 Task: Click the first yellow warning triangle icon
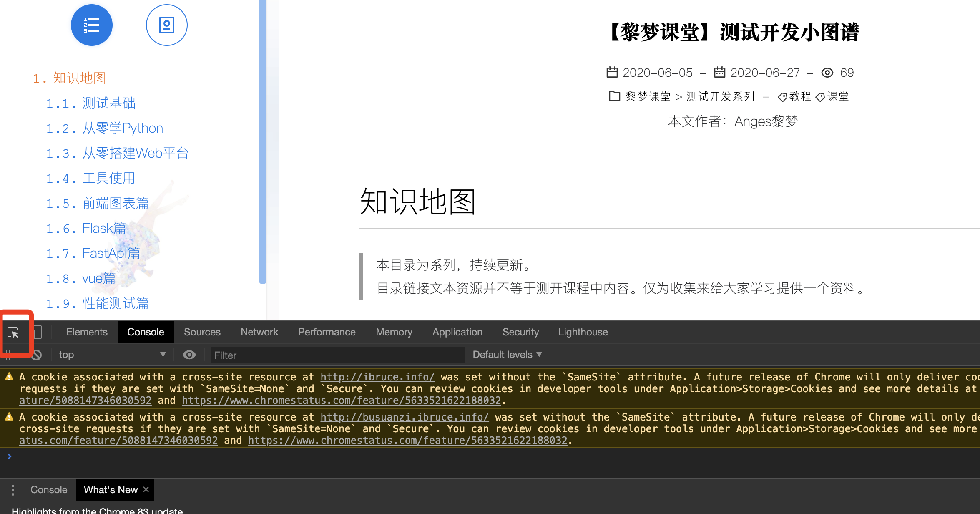tap(9, 377)
